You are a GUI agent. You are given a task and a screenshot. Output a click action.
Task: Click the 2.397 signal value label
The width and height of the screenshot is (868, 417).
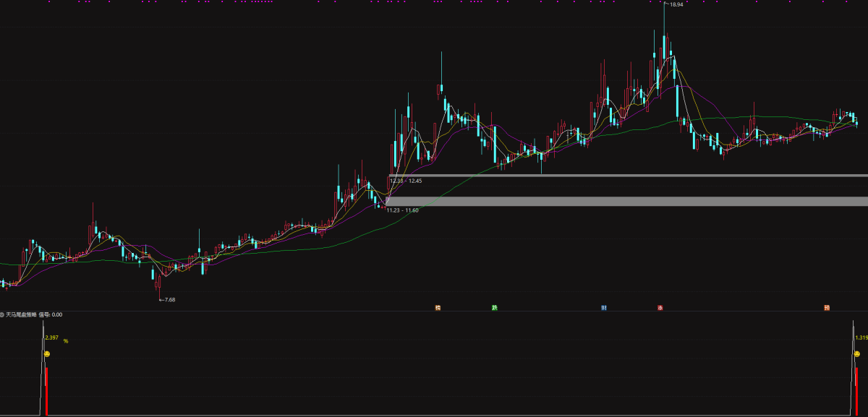(x=51, y=338)
